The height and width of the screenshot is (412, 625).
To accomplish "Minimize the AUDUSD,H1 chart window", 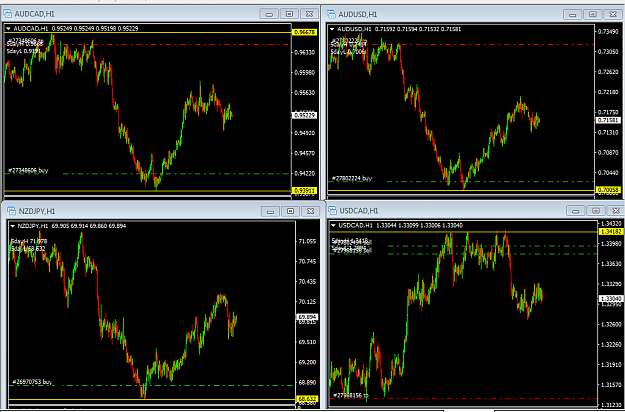I will (x=573, y=14).
